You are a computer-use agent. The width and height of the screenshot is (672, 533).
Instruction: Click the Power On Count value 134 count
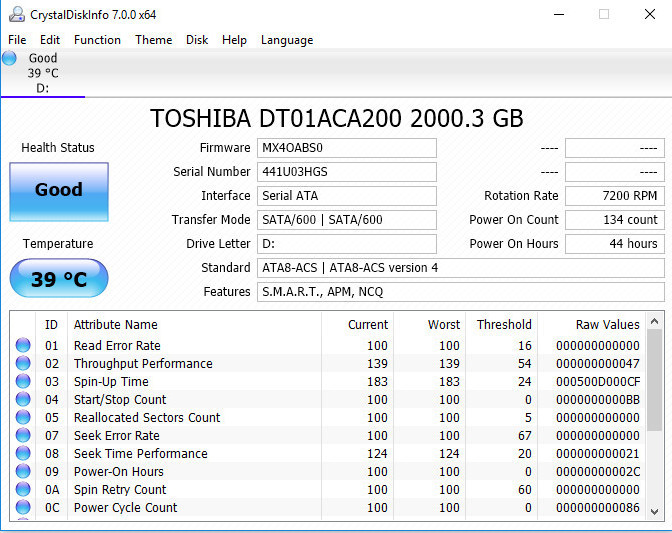coord(615,220)
